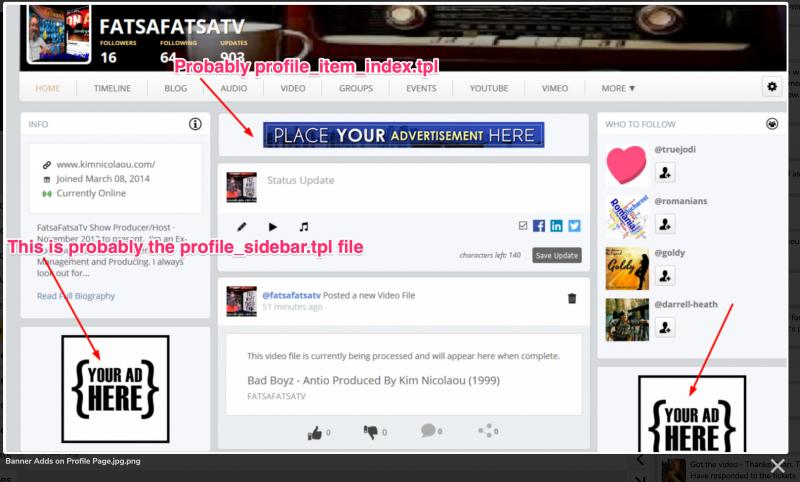Click the music note icon in status box
The height and width of the screenshot is (482, 800).
pyautogui.click(x=304, y=227)
